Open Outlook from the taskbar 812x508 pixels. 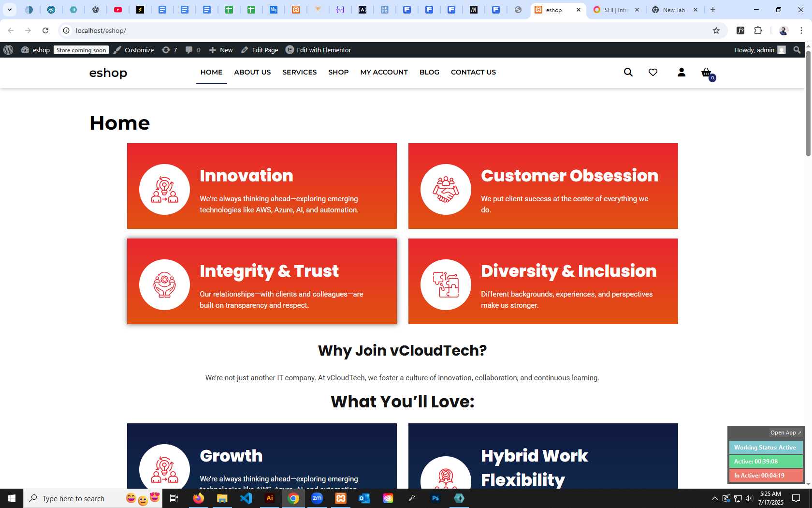tap(364, 498)
